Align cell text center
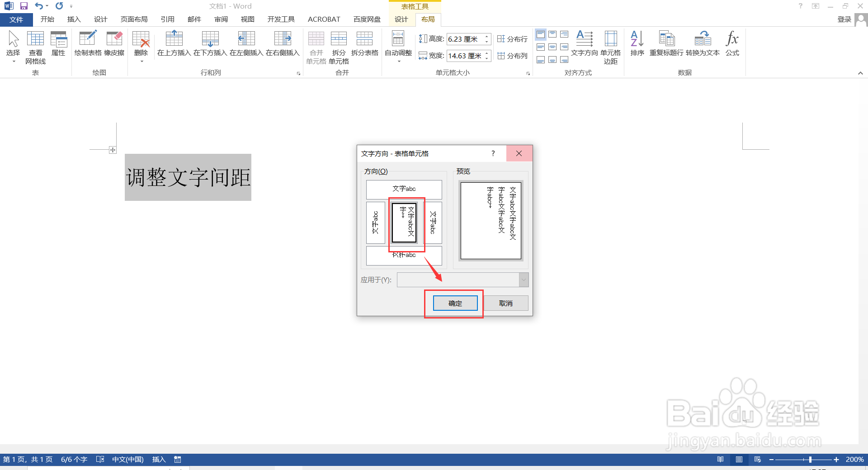This screenshot has height=470, width=868. 552,47
